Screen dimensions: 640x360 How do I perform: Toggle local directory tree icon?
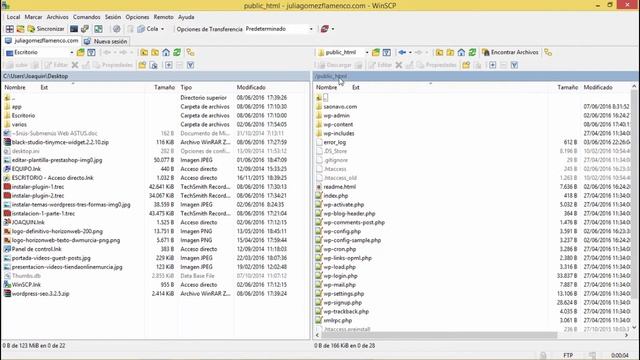[x=190, y=53]
